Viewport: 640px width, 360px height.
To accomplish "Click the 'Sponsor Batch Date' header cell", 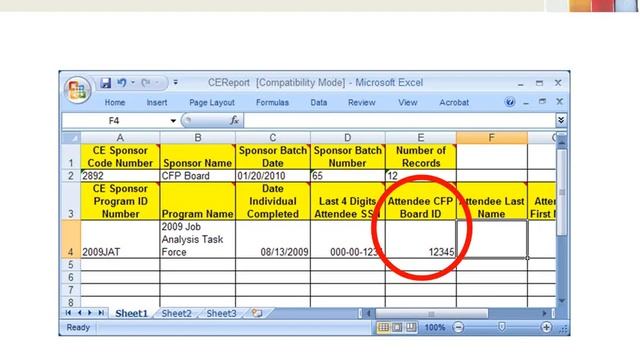I will pyautogui.click(x=273, y=157).
